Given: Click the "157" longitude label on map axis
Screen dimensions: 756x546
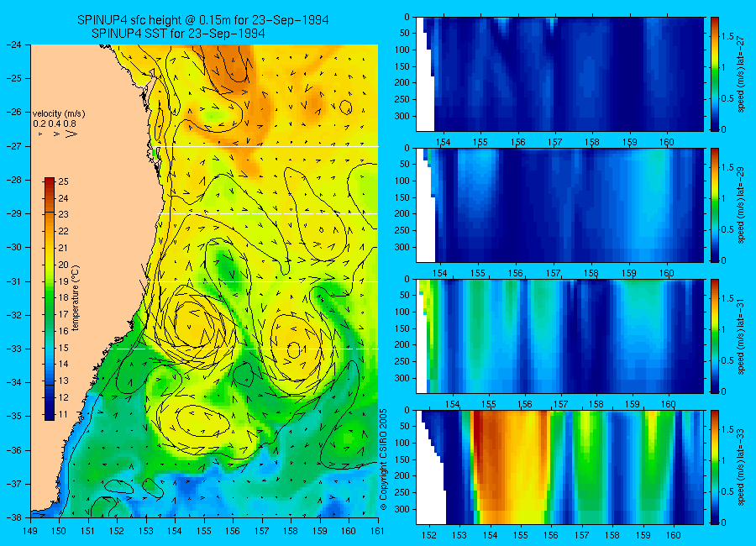Looking at the screenshot, I should point(262,531).
